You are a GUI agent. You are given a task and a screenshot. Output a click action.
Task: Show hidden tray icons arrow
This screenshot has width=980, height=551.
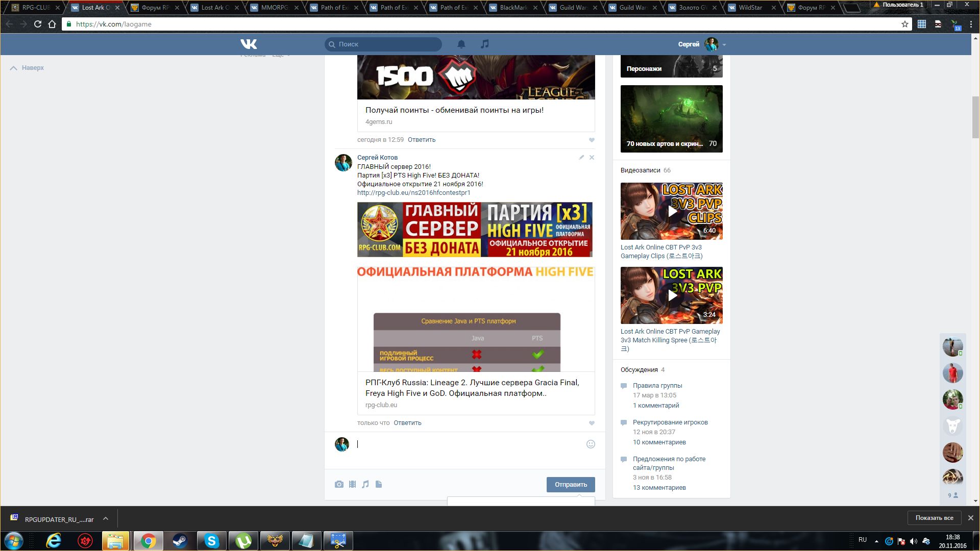(876, 541)
